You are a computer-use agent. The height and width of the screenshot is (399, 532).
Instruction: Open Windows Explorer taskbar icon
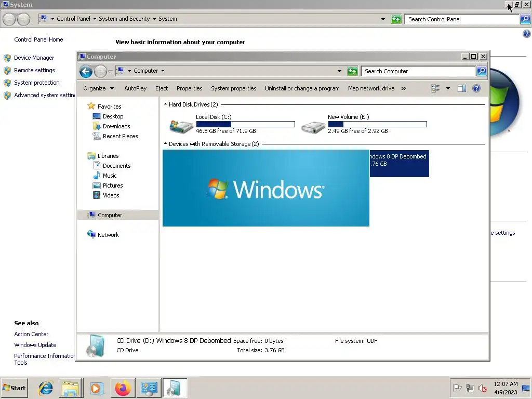[71, 388]
